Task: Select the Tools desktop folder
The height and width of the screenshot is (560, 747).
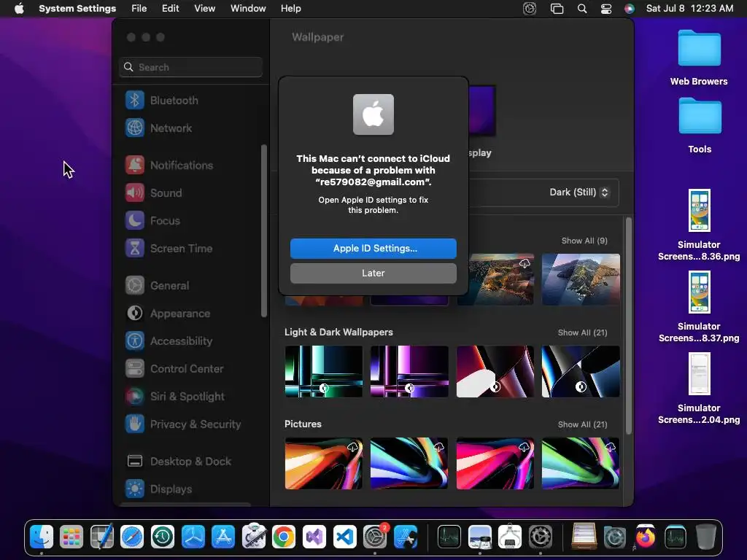Action: [699, 125]
